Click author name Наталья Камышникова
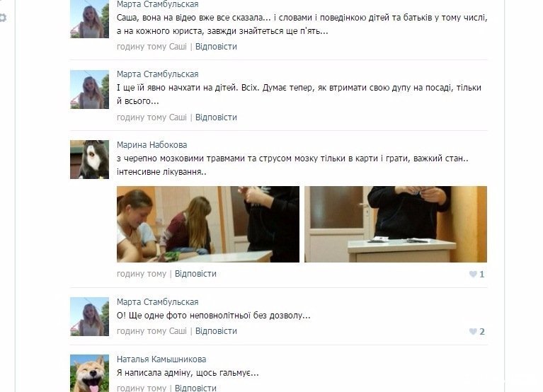The image size is (543, 392). [161, 359]
